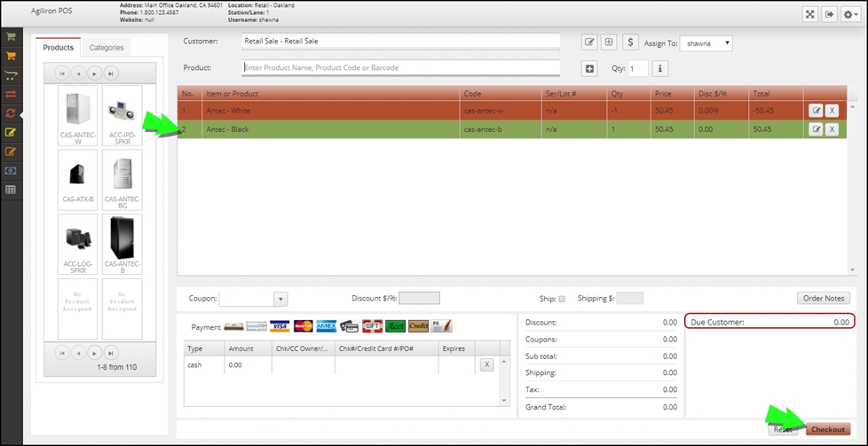Open the blue cash bill sidebar icon

[x=11, y=170]
